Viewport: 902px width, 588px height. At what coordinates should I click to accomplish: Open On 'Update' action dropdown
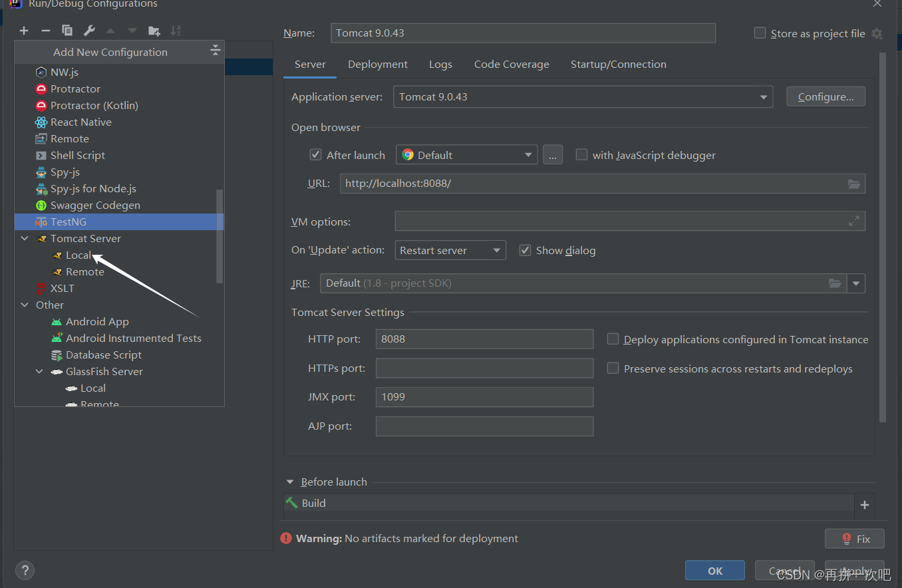pyautogui.click(x=450, y=250)
